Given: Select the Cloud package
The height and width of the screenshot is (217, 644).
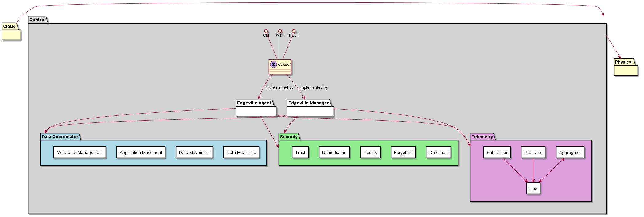Looking at the screenshot, I should point(11,32).
